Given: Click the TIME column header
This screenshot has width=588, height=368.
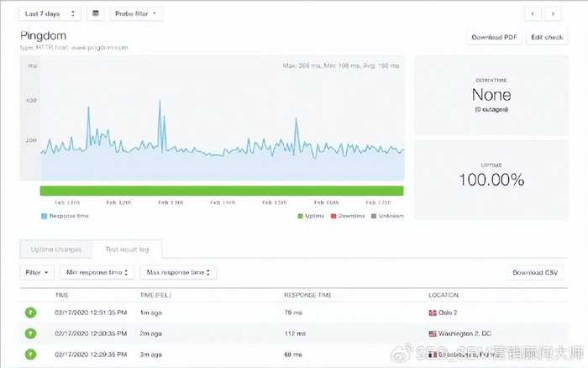Looking at the screenshot, I should coord(62,295).
